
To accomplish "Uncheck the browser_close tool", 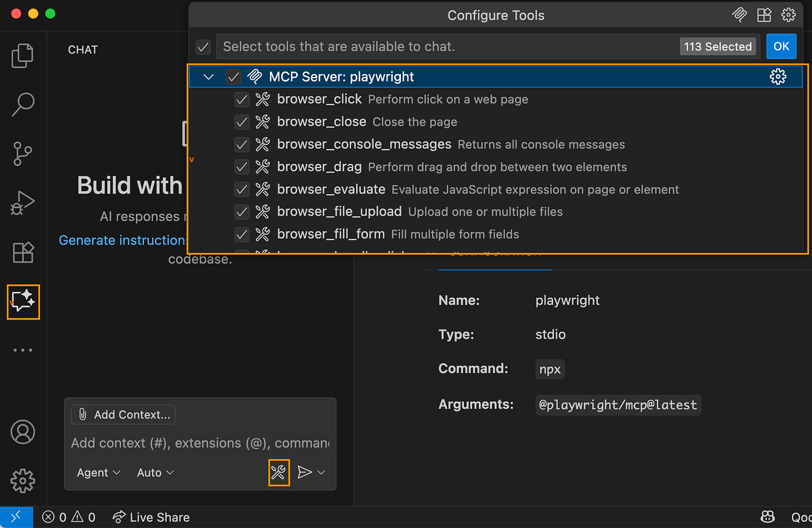I will (241, 122).
